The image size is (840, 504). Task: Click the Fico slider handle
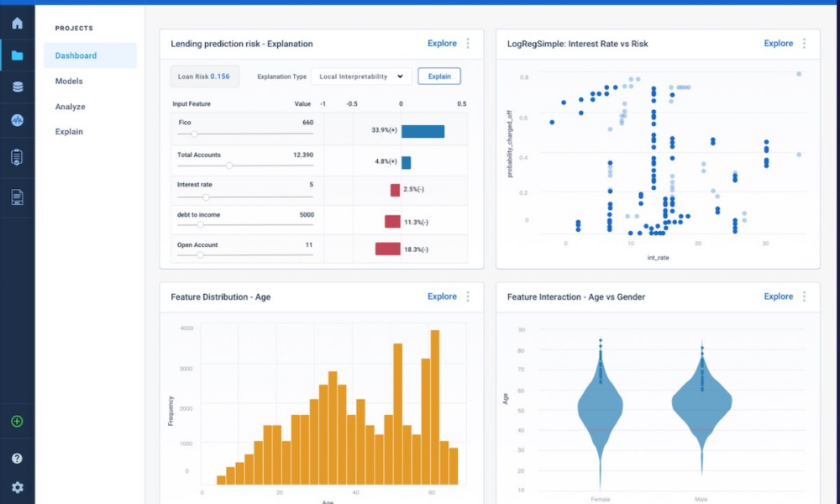tap(195, 134)
